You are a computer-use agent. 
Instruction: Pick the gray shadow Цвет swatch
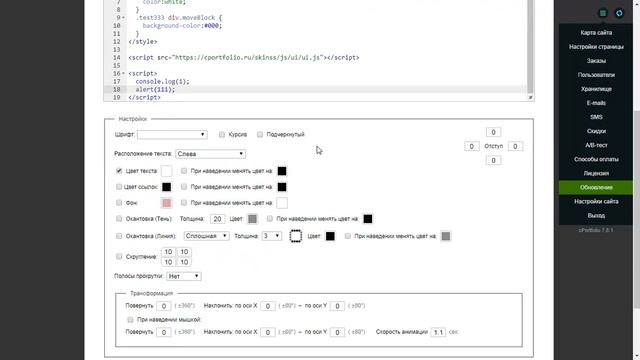tap(253, 219)
